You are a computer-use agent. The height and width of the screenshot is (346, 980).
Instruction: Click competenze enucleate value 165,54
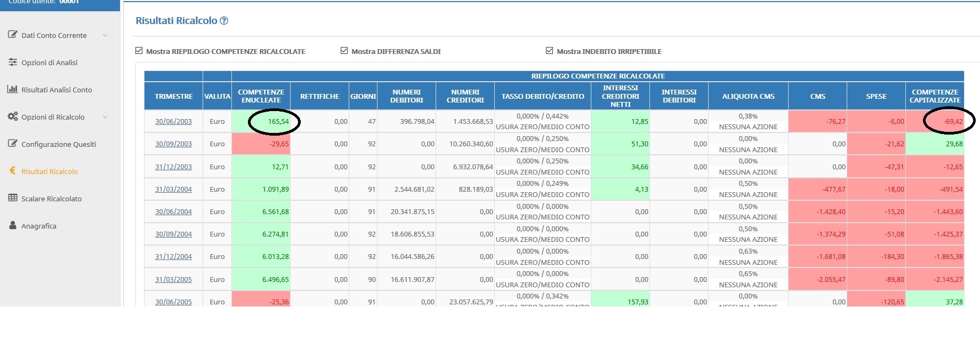278,121
